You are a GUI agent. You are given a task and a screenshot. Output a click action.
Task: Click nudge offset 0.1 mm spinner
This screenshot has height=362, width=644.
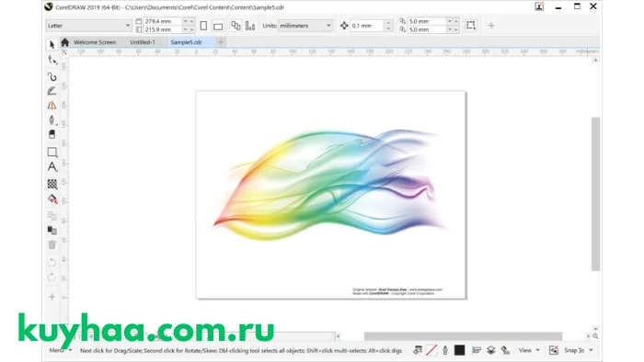[x=388, y=26]
